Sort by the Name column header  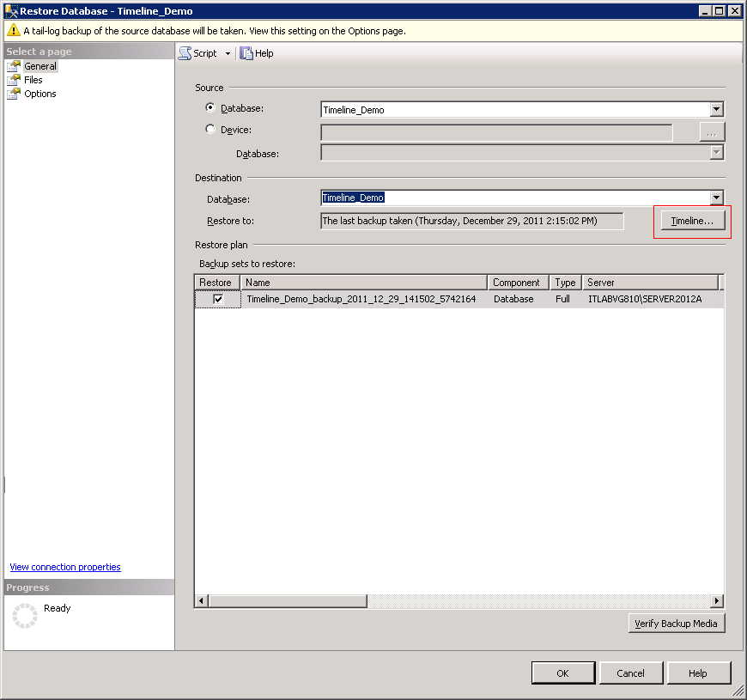[364, 282]
